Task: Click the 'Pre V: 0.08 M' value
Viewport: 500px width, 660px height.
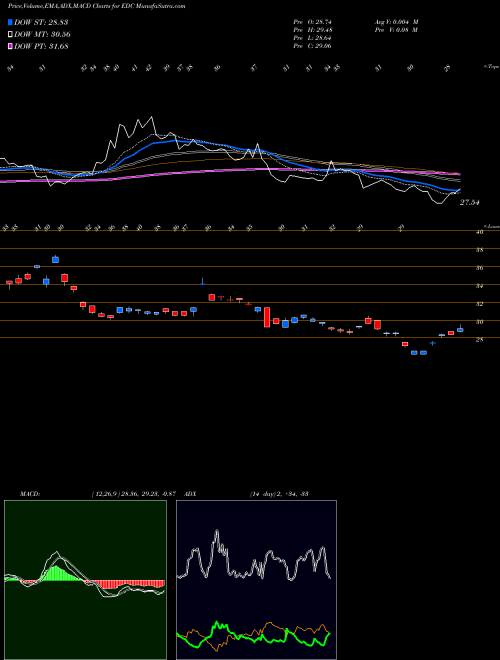Action: pos(396,30)
